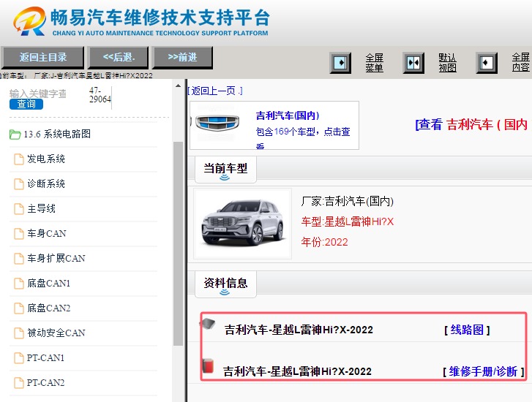Open the 诊断系统 tree item

pos(46,184)
